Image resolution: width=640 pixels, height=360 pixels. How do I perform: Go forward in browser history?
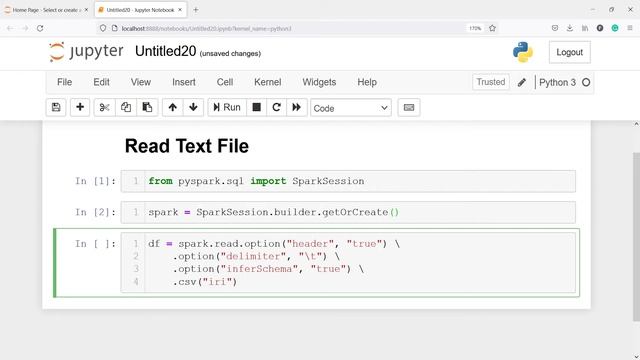click(x=25, y=28)
